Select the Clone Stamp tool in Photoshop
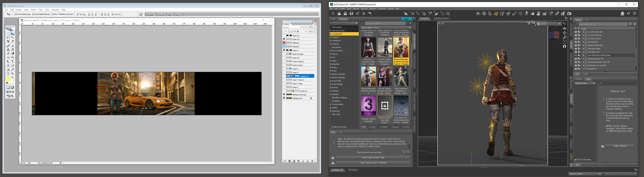Screen dimensions: 644x177 click(x=8, y=50)
